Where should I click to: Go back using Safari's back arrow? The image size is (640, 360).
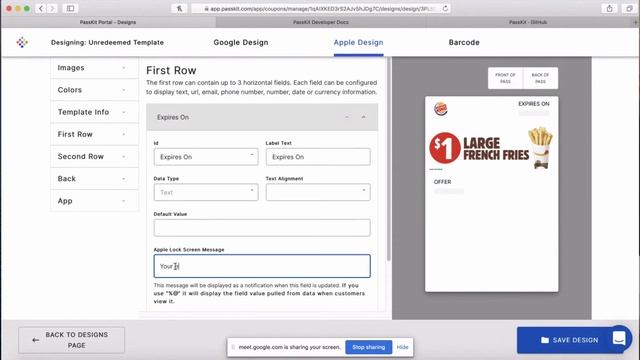pos(41,8)
